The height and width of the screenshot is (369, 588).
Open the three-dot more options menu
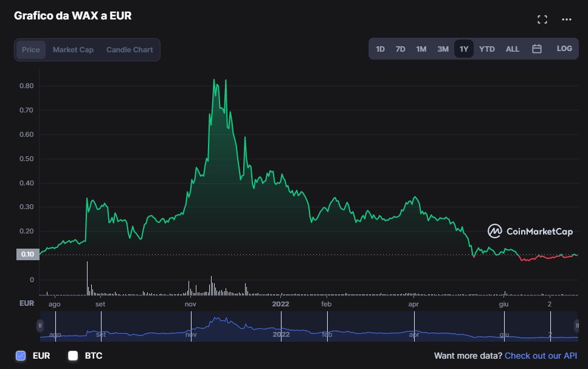click(567, 19)
